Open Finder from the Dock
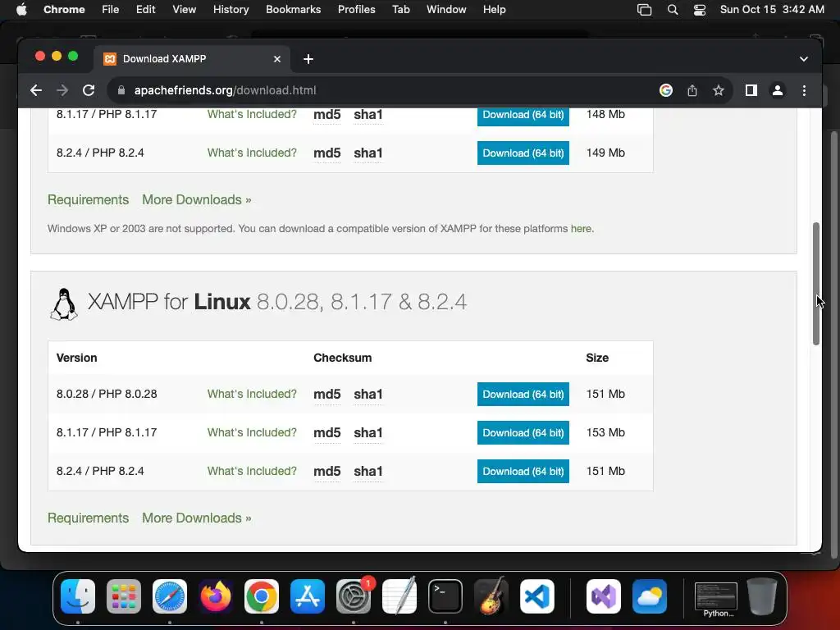Screen dimensions: 840x630 click(78, 596)
